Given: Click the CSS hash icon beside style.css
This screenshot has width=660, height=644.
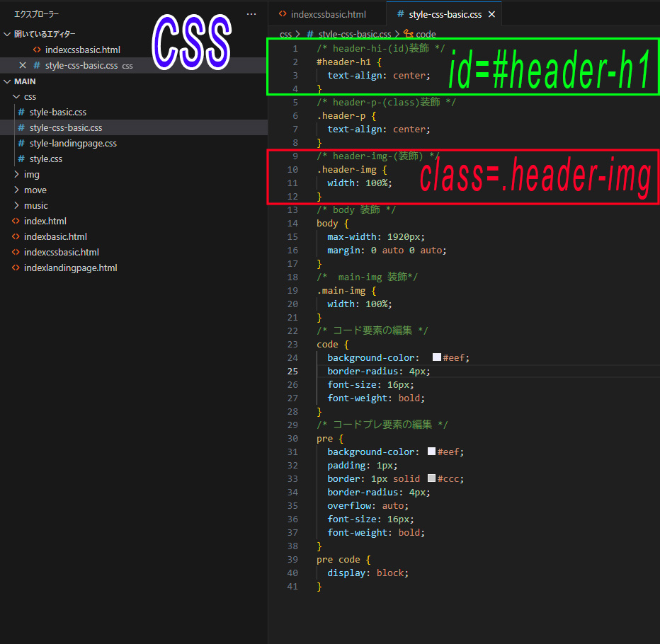Looking at the screenshot, I should [x=21, y=159].
